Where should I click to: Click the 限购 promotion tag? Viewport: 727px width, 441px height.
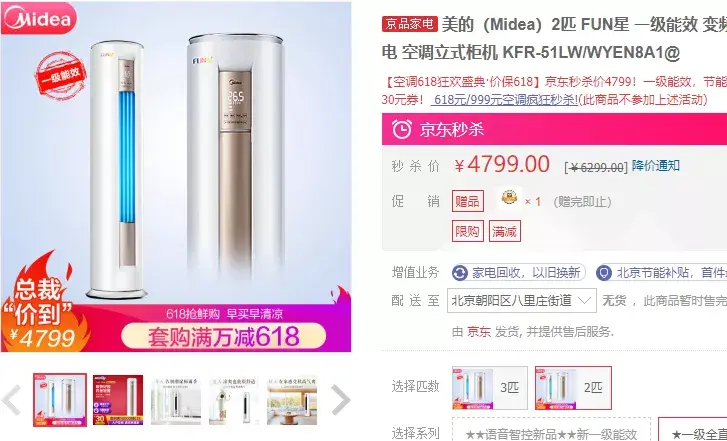coord(467,231)
